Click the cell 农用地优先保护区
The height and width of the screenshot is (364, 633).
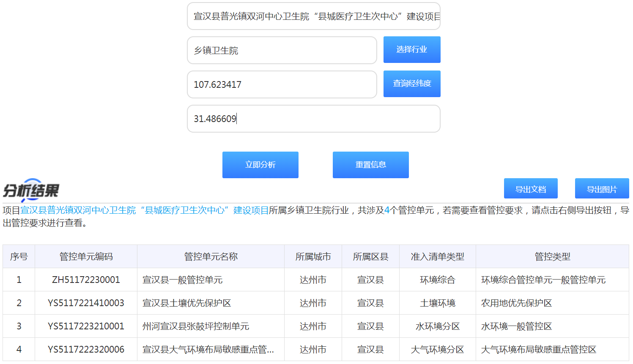tap(553, 303)
